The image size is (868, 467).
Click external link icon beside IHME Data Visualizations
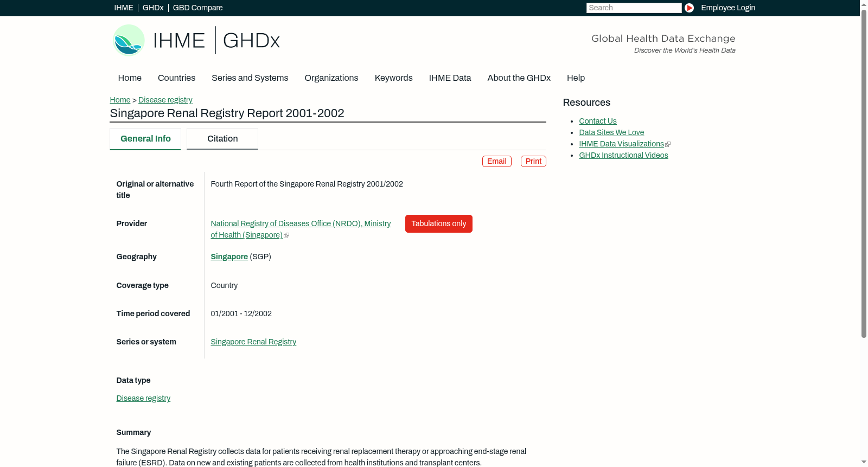coord(668,144)
